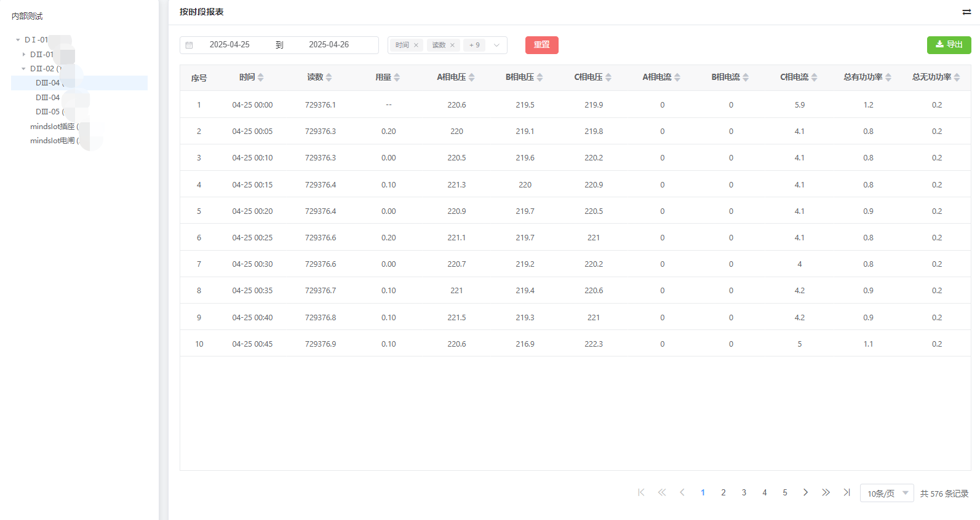Edit the start date 2025-04-25 field

[229, 45]
